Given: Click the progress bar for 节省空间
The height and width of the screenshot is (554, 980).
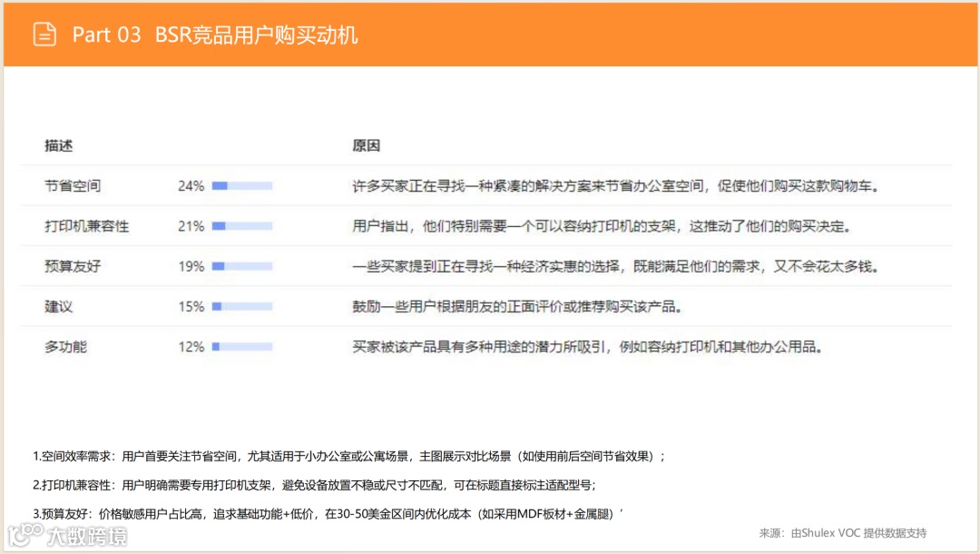Looking at the screenshot, I should click(242, 185).
